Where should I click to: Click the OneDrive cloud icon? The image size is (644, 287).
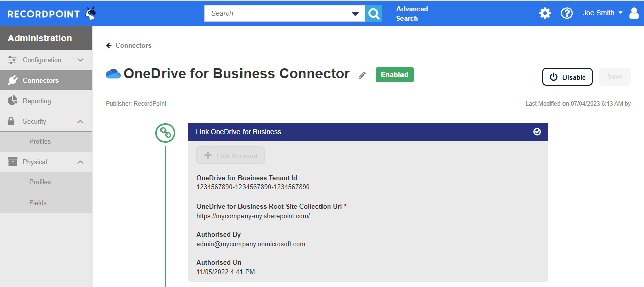pos(113,74)
